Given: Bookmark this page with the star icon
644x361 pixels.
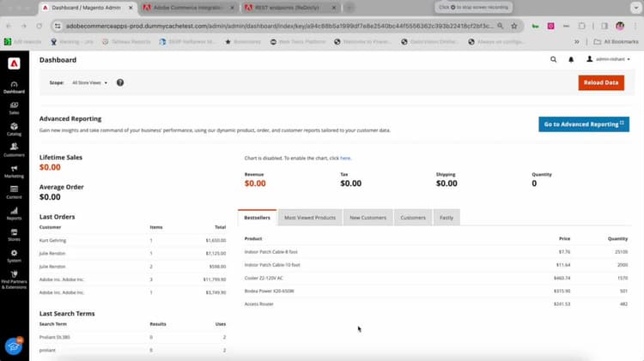Looking at the screenshot, I should 513,26.
